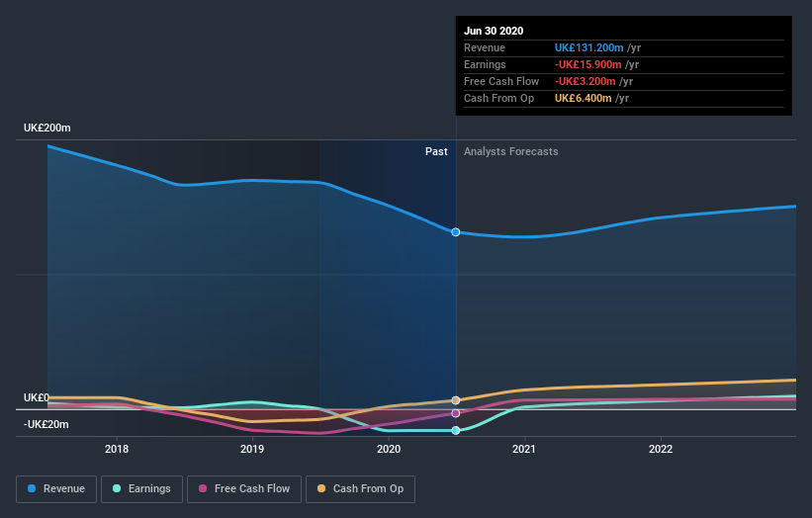The height and width of the screenshot is (518, 812).
Task: Click the Revenue data point marker at Jun 2020
Action: click(x=456, y=232)
